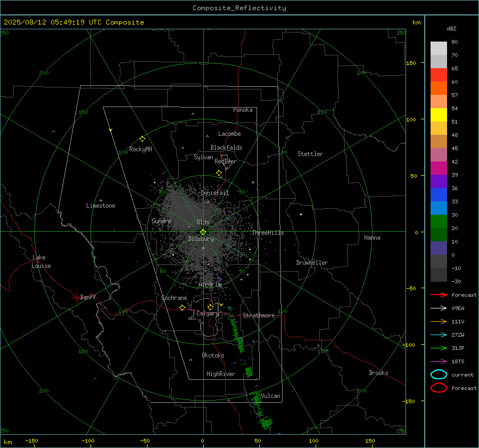The image size is (479, 448).
Task: Click the green radar echo south of Vulcan
Action: (x=266, y=423)
